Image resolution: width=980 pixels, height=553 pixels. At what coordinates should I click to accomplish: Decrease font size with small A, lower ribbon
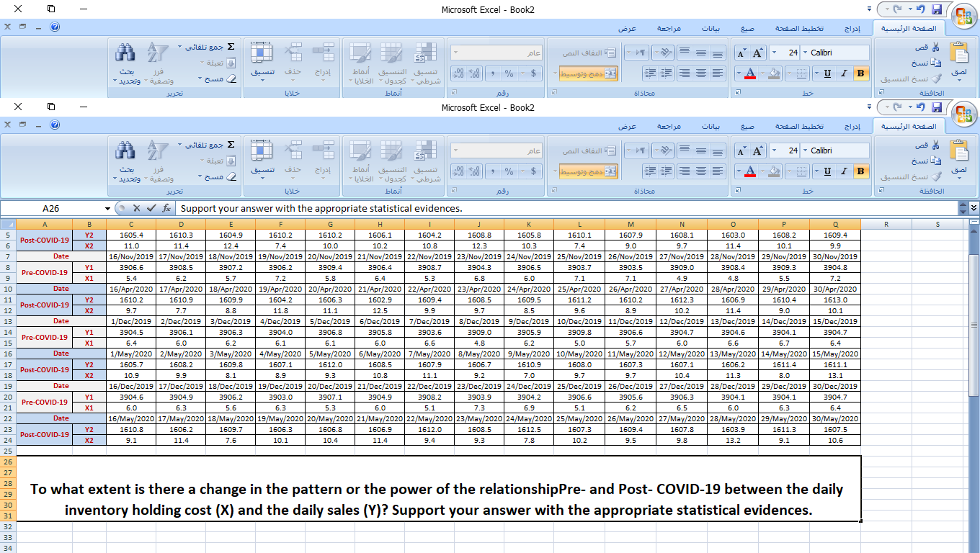pos(742,150)
